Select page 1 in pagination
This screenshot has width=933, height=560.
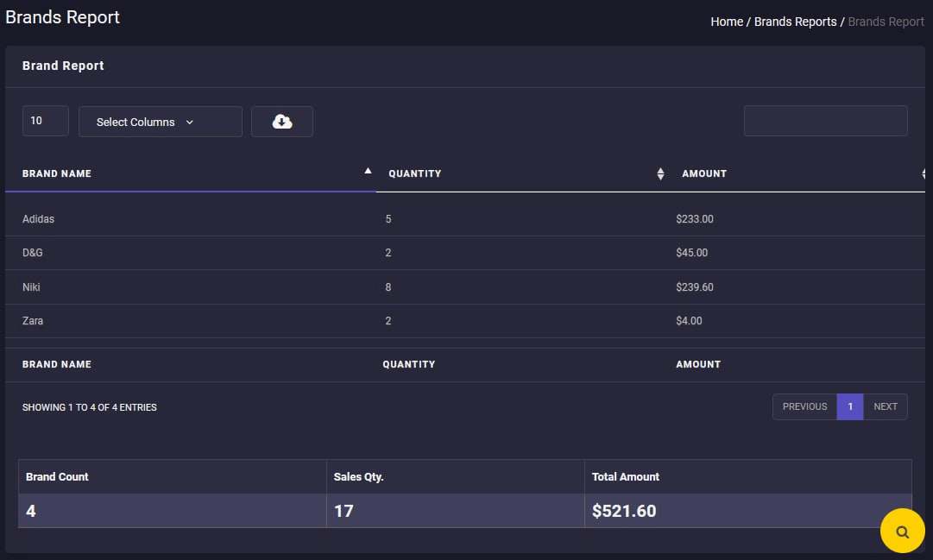tap(850, 406)
